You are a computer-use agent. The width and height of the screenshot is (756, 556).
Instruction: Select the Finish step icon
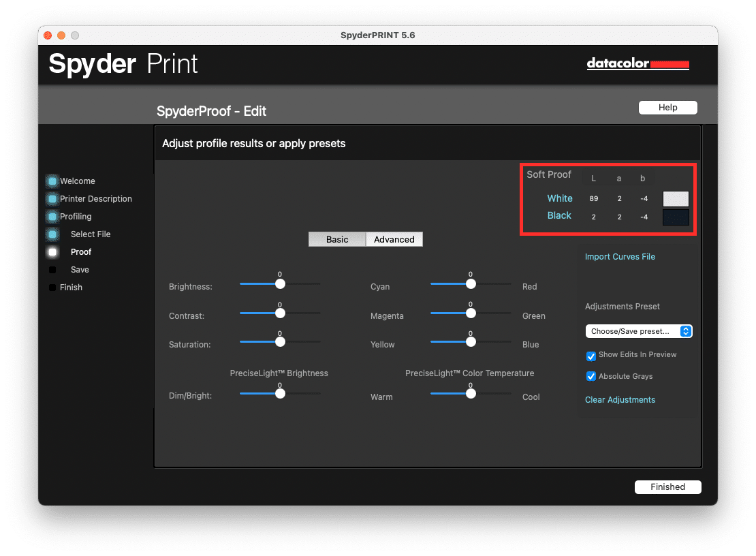[x=52, y=287]
